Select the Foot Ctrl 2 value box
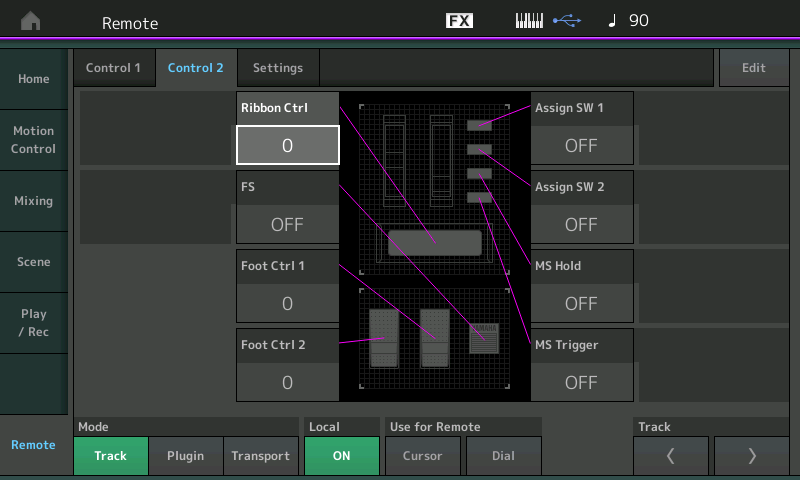800x480 pixels. [x=287, y=382]
